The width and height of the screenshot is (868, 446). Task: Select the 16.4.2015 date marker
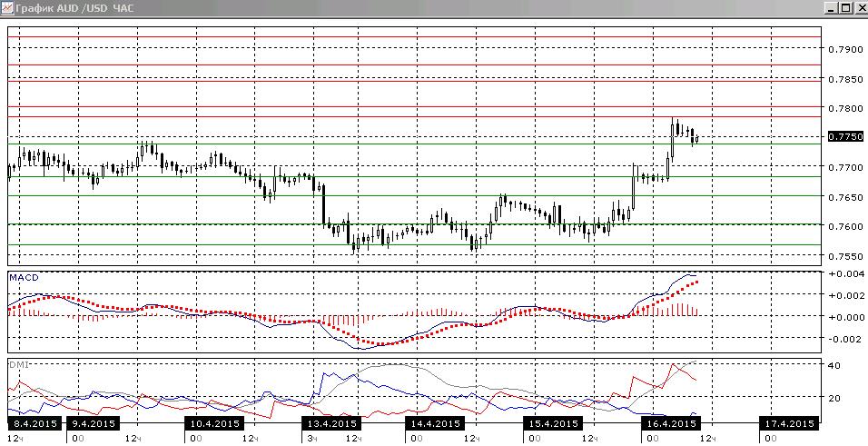pyautogui.click(x=670, y=423)
